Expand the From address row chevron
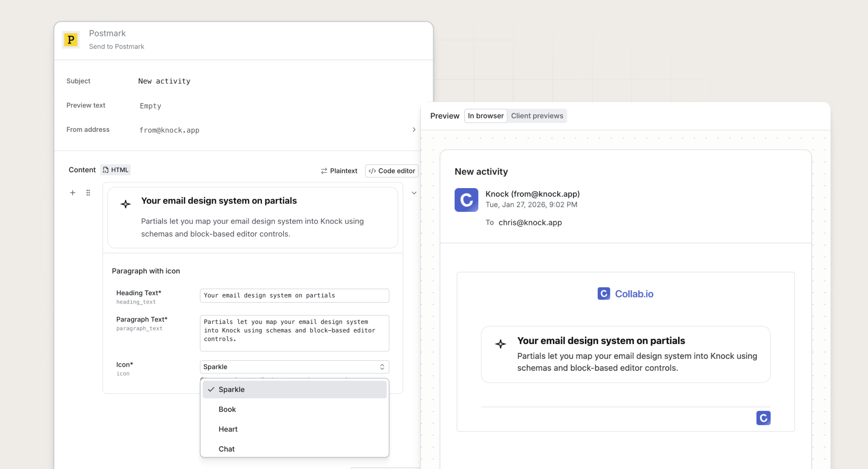The width and height of the screenshot is (868, 469). click(414, 130)
